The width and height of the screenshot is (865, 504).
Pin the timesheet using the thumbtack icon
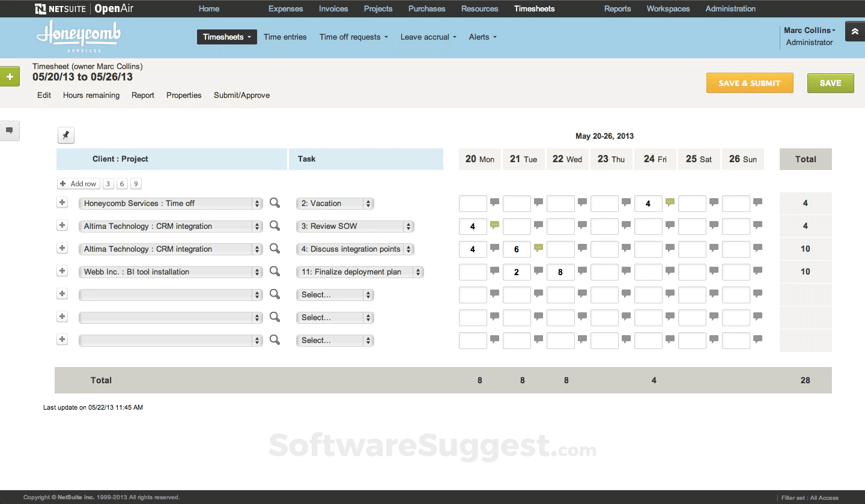(x=65, y=135)
